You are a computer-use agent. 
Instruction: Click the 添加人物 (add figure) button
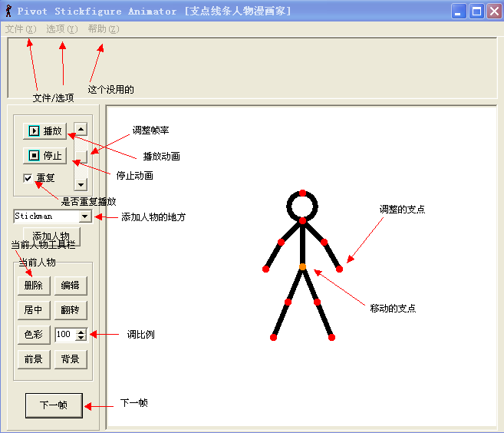click(51, 236)
